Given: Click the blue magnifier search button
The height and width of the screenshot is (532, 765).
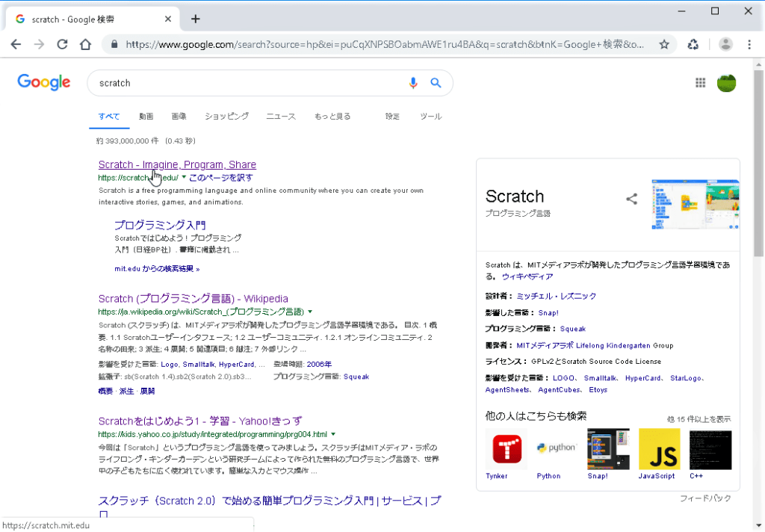Looking at the screenshot, I should [x=436, y=83].
